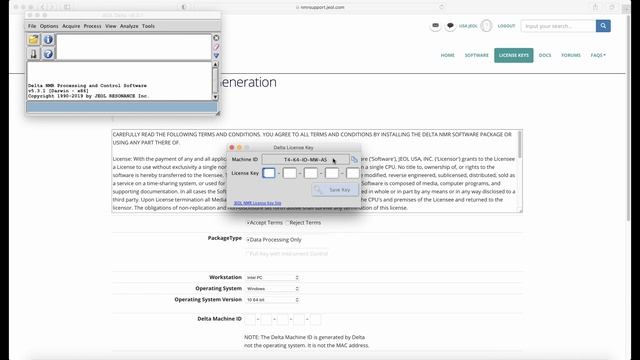Open Delta View menu
640x360 pixels.
coord(111,26)
